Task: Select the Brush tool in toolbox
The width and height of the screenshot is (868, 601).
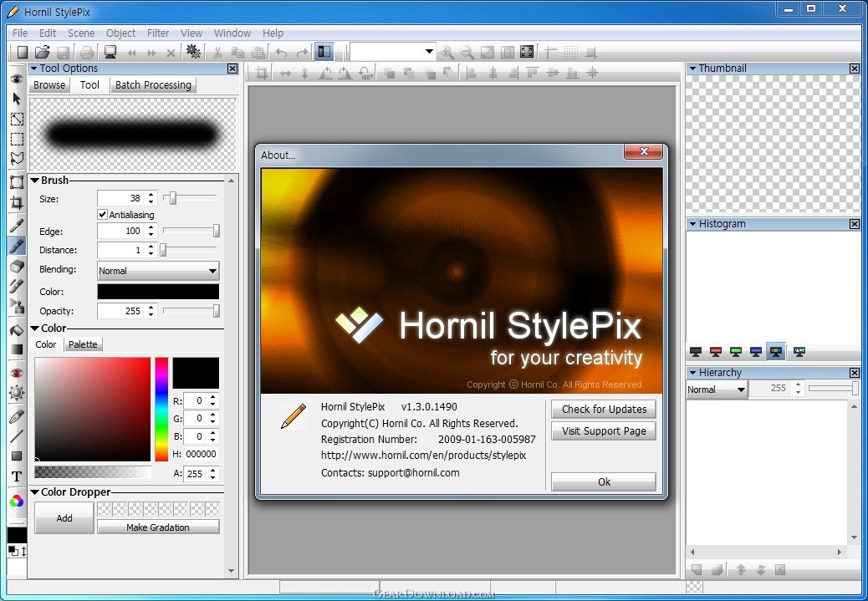Action: click(x=17, y=246)
